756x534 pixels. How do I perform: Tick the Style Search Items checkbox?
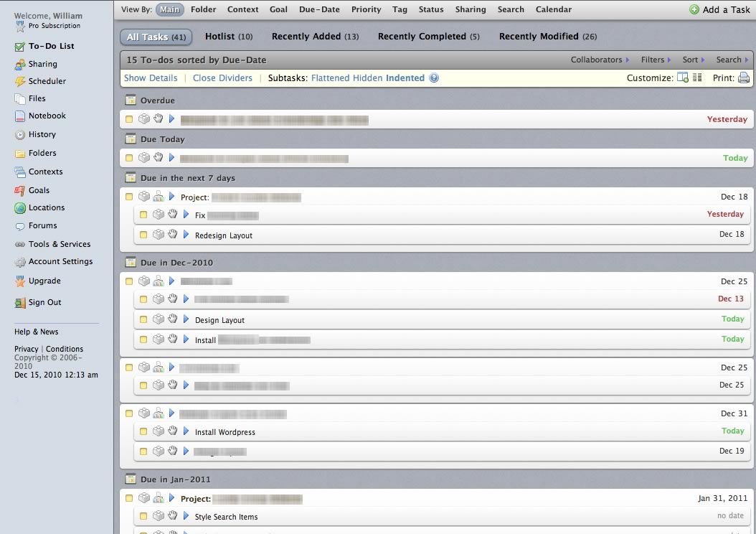[143, 516]
